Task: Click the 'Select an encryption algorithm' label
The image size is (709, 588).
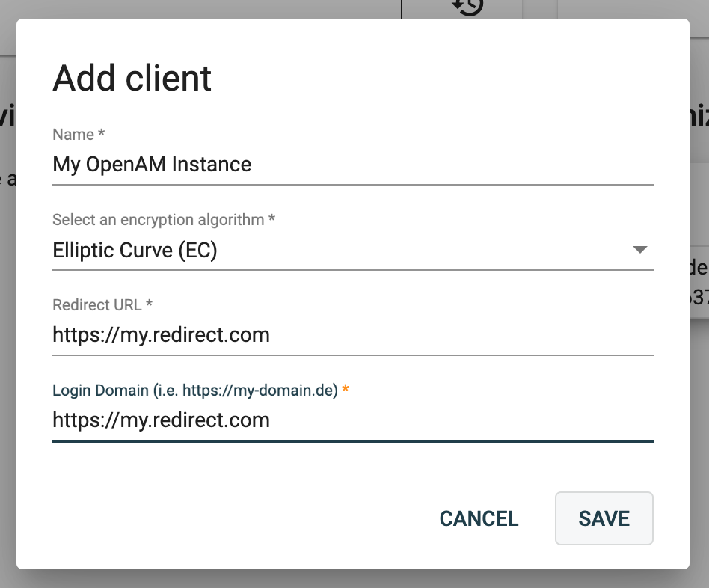Action: (164, 220)
